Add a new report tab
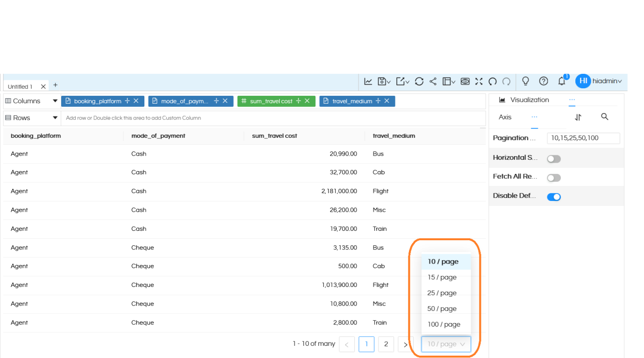 point(55,85)
